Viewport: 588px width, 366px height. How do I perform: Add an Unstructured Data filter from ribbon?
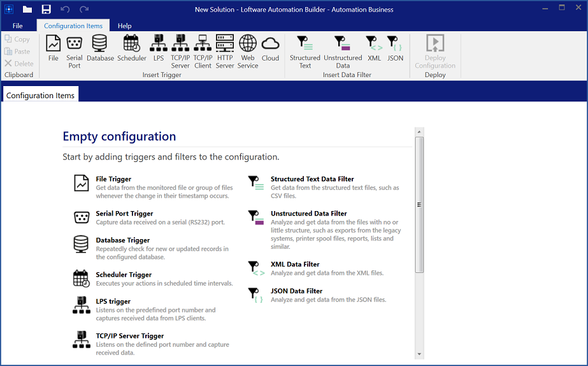(x=343, y=51)
